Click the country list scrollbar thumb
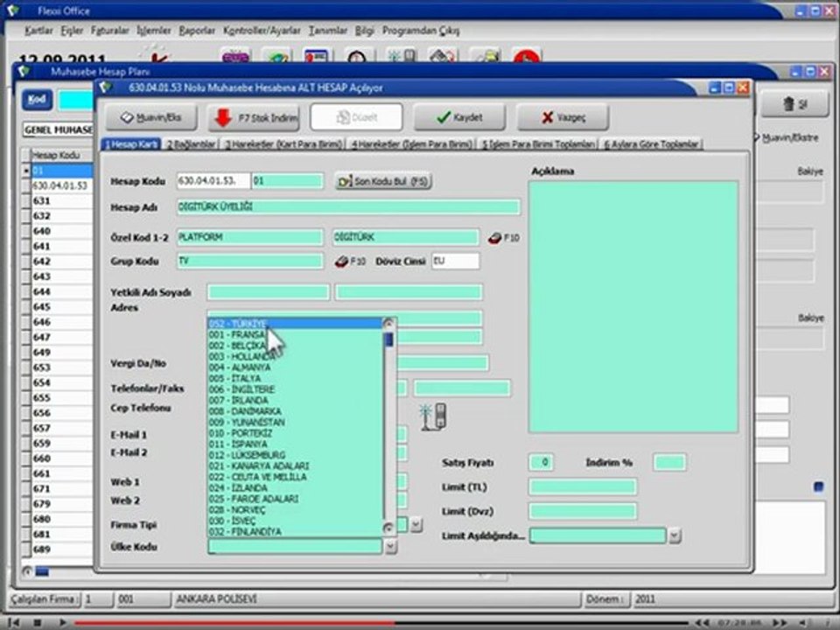Screen dimensions: 840x630 pyautogui.click(x=388, y=339)
